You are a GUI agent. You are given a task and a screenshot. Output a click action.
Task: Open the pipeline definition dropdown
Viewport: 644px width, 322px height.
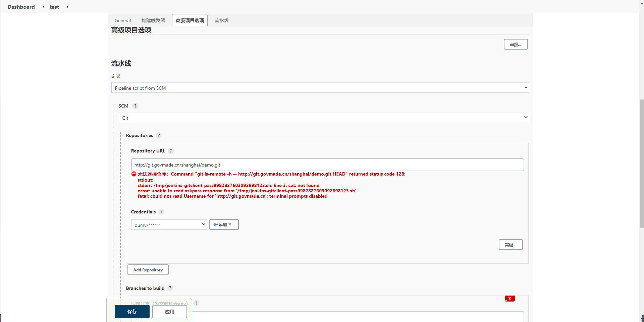[320, 88]
